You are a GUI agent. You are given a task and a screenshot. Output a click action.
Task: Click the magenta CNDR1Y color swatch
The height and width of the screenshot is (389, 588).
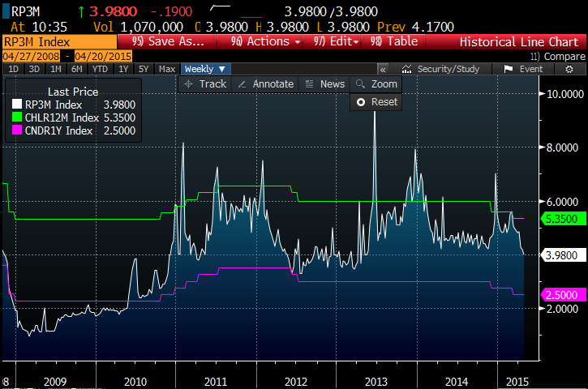click(x=16, y=130)
